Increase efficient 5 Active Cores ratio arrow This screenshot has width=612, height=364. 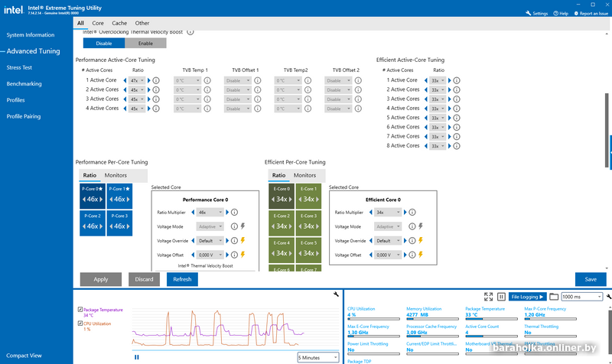coord(449,118)
